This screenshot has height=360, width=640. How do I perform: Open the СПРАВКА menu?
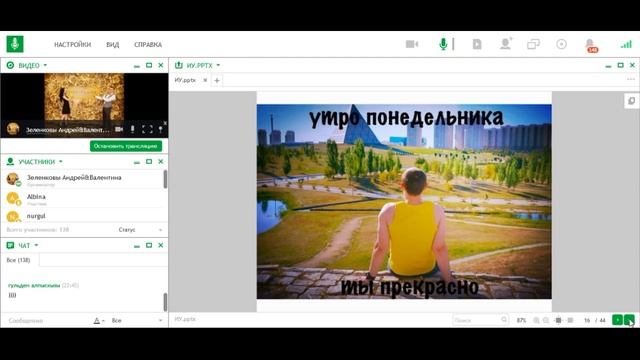[148, 44]
